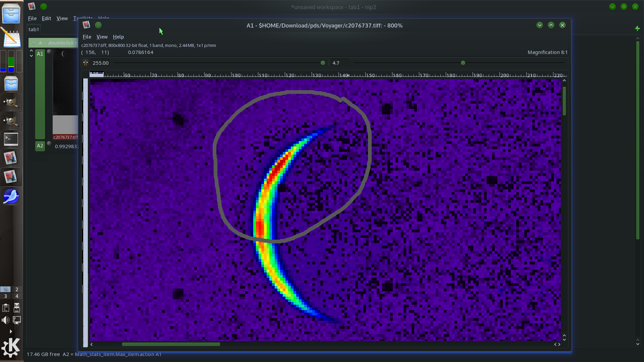
Task: Toggle the round indicator beside row A1
Action: (x=49, y=52)
